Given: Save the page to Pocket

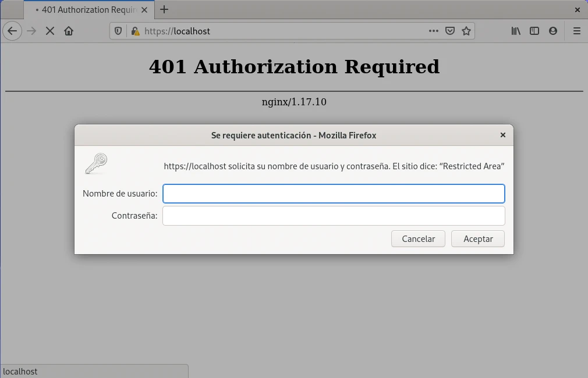Looking at the screenshot, I should (x=450, y=31).
